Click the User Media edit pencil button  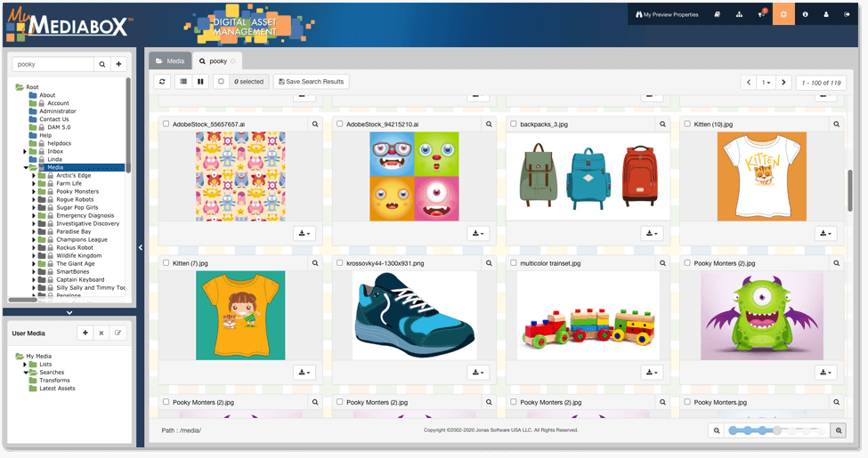pos(118,333)
